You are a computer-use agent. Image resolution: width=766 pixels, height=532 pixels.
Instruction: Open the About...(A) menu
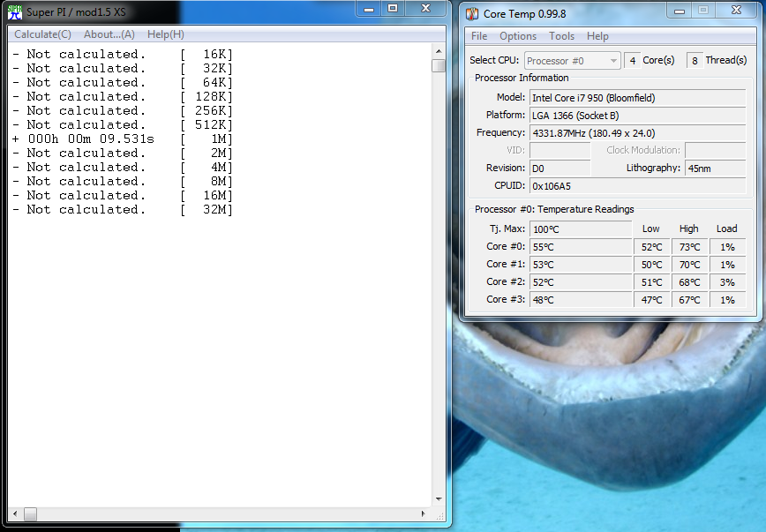pos(109,34)
